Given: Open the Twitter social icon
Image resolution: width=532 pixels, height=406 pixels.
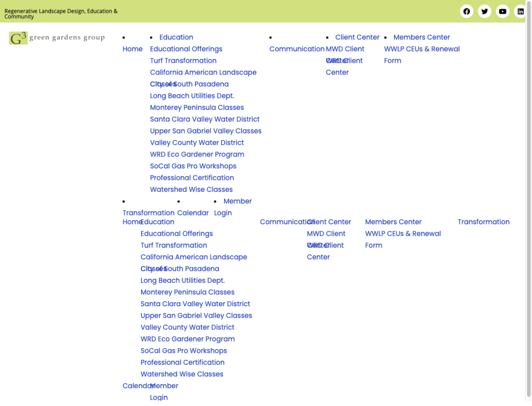Looking at the screenshot, I should pos(485,11).
